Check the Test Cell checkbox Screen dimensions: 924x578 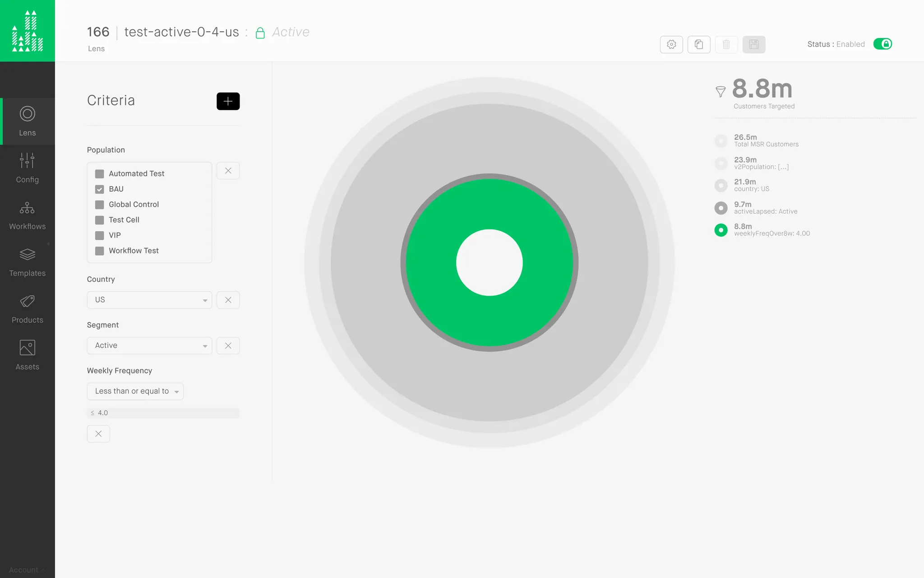pos(100,220)
